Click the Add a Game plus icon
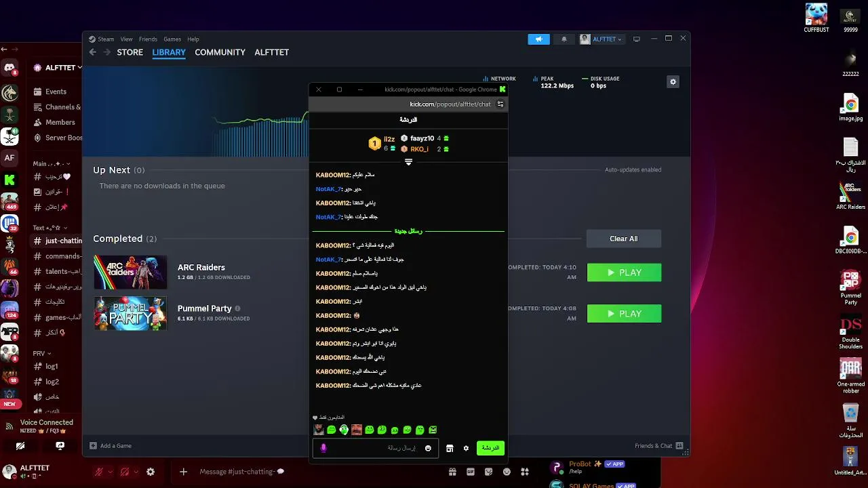This screenshot has height=488, width=868. point(94,446)
